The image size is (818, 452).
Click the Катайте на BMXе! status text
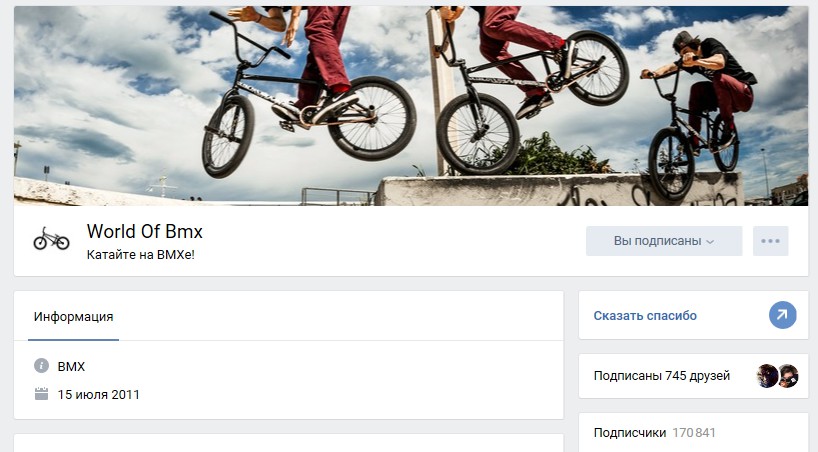(x=140, y=255)
